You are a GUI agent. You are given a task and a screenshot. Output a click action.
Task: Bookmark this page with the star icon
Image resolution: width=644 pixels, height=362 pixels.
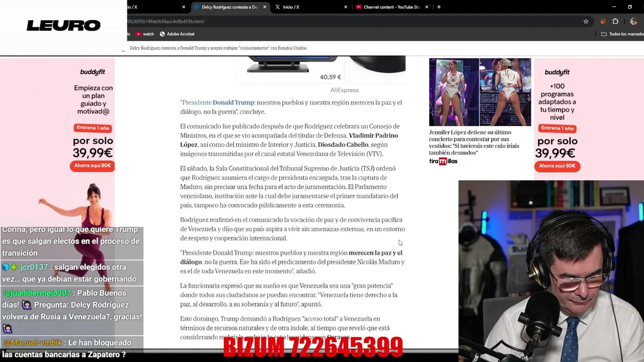586,22
